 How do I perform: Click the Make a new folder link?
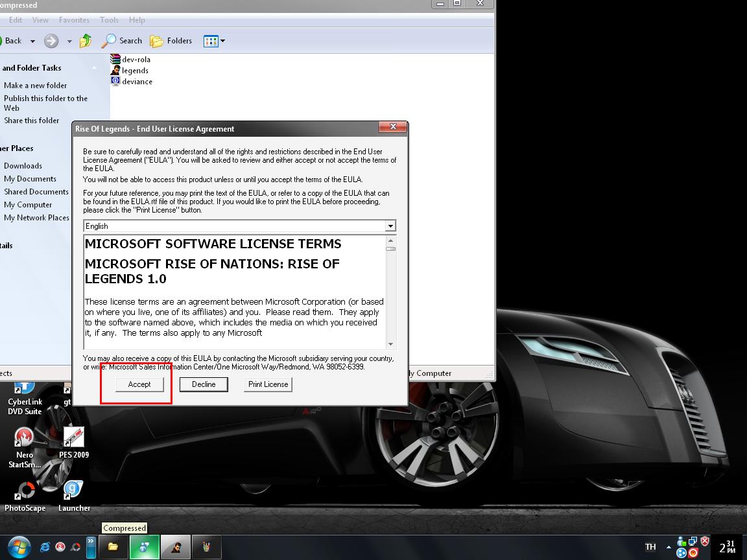(35, 86)
